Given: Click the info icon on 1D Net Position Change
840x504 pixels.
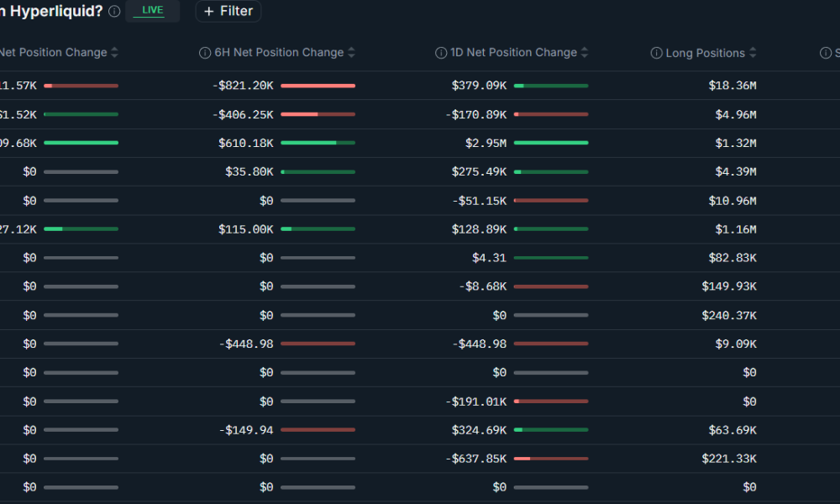Looking at the screenshot, I should (441, 52).
